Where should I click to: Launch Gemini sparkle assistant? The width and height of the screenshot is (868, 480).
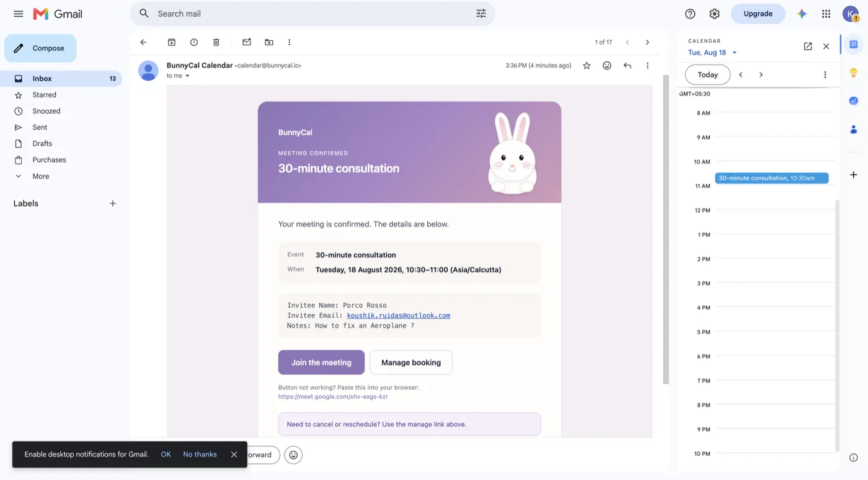point(802,14)
